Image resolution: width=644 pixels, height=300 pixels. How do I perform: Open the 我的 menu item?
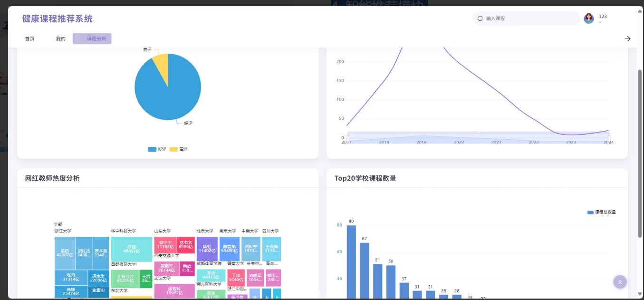tap(61, 39)
